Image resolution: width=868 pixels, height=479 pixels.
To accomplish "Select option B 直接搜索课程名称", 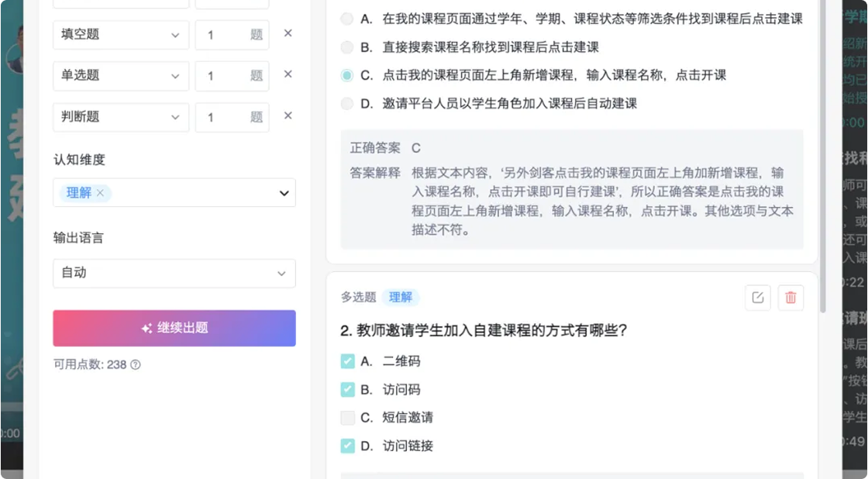I will [347, 47].
